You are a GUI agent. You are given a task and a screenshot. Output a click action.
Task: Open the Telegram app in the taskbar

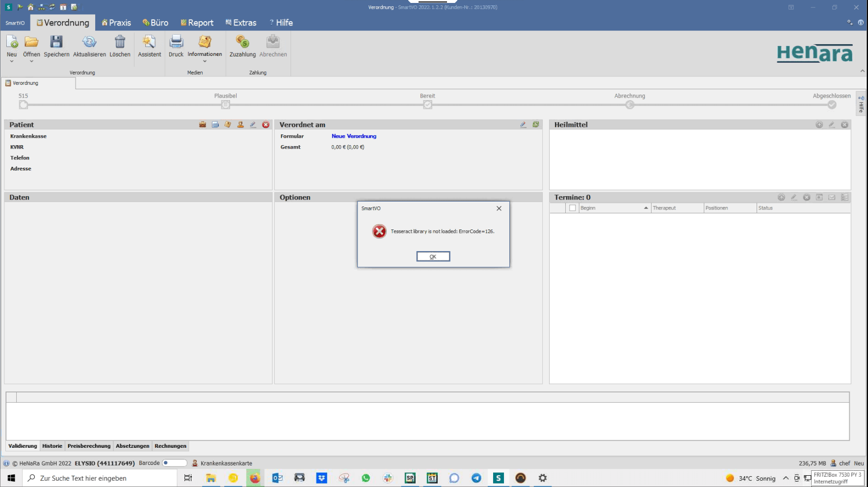pyautogui.click(x=476, y=478)
